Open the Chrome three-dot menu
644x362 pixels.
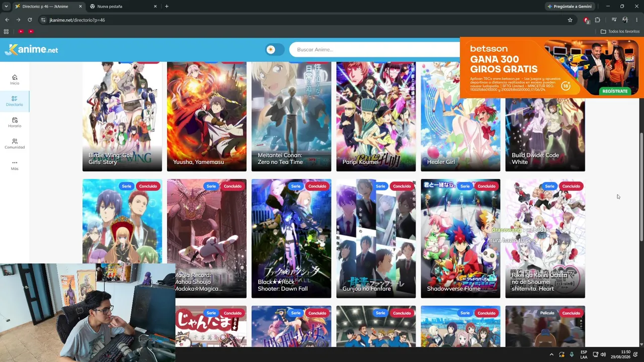coord(636,20)
